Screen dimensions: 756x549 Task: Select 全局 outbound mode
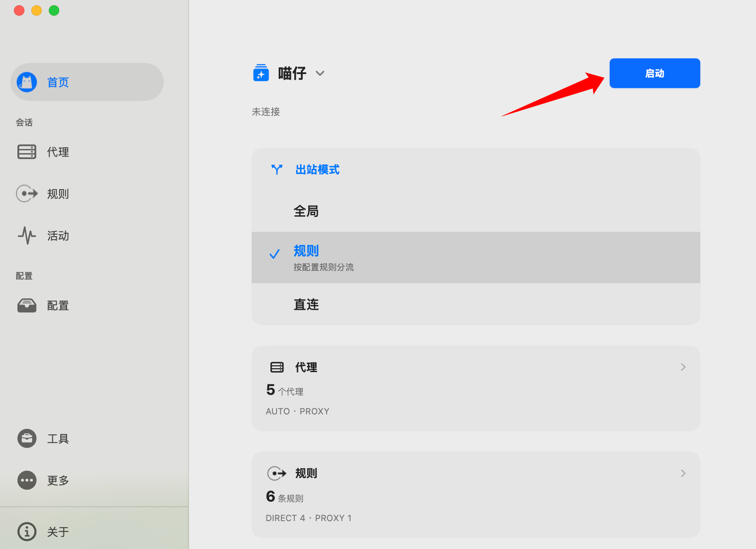point(476,211)
